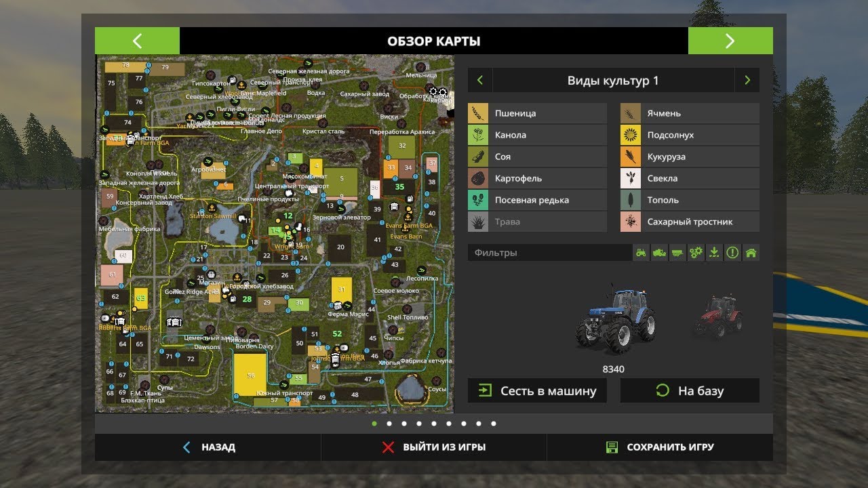Toggle the trailer filter icon

pyautogui.click(x=677, y=253)
